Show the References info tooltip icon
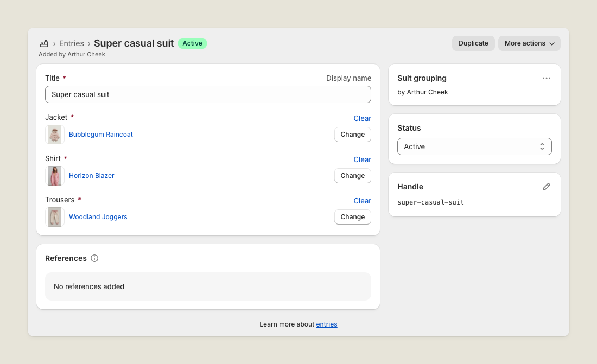The height and width of the screenshot is (364, 597). (94, 258)
